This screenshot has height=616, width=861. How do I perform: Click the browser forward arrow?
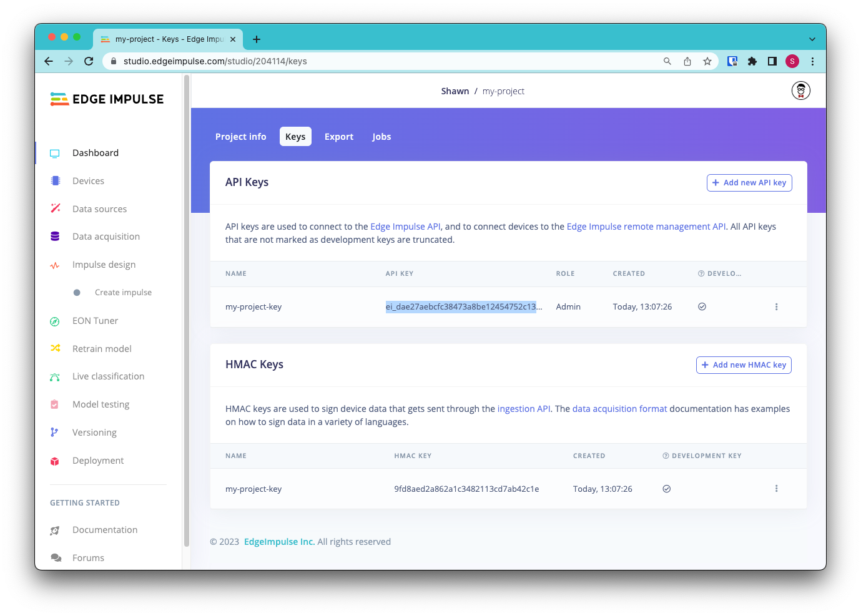(69, 61)
